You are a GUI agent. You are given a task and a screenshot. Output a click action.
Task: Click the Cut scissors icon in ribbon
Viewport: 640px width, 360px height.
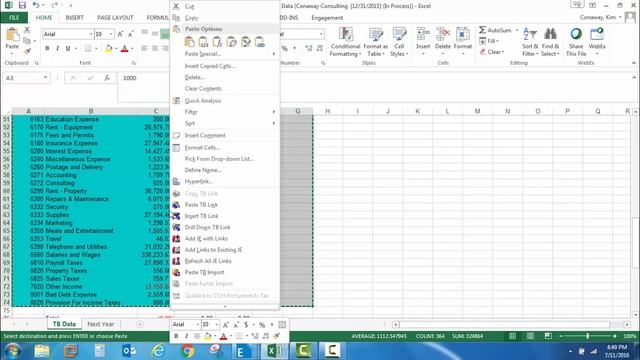tap(27, 30)
